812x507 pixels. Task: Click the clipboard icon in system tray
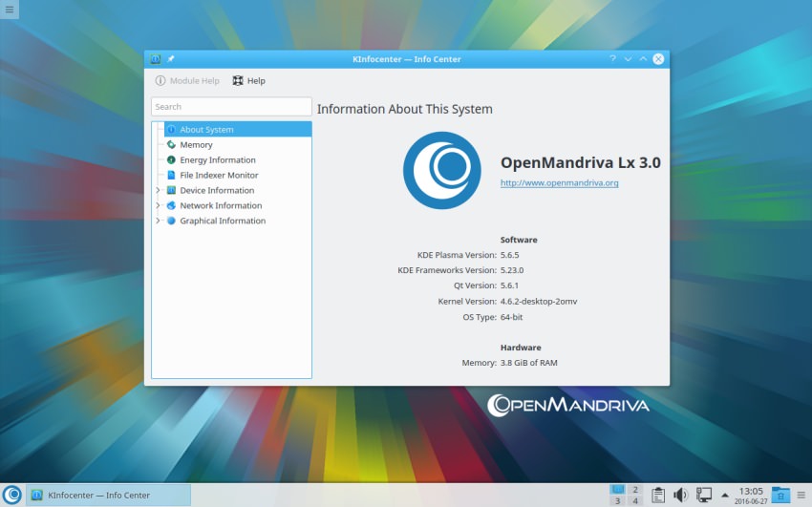click(x=658, y=495)
